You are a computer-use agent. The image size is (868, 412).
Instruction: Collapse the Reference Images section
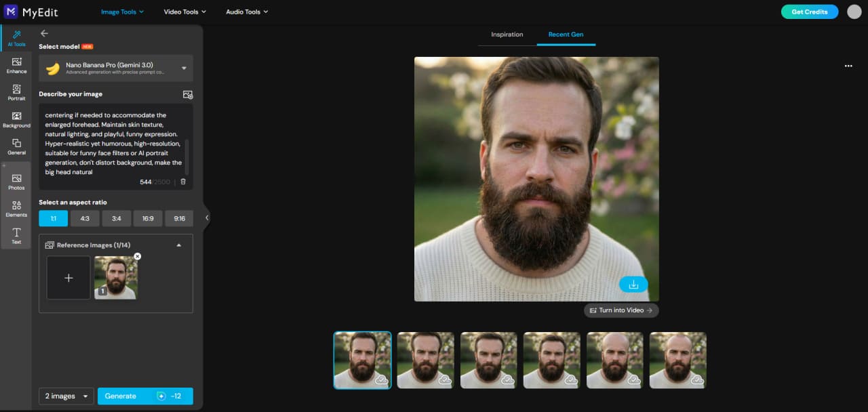pyautogui.click(x=179, y=245)
